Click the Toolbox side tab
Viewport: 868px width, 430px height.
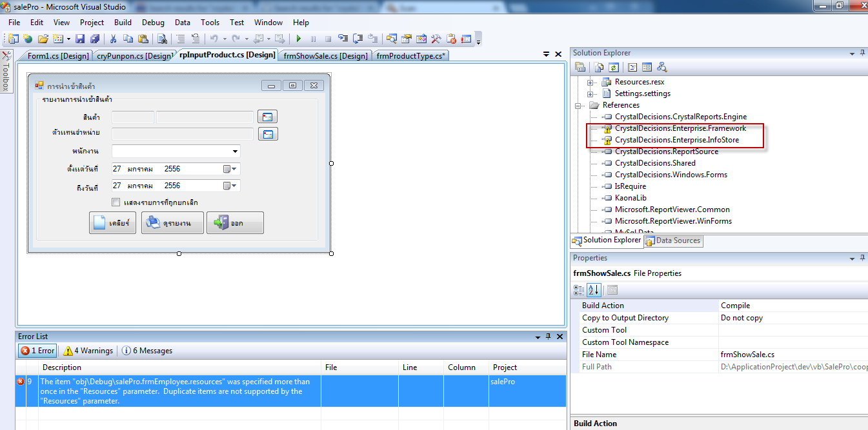[x=6, y=72]
